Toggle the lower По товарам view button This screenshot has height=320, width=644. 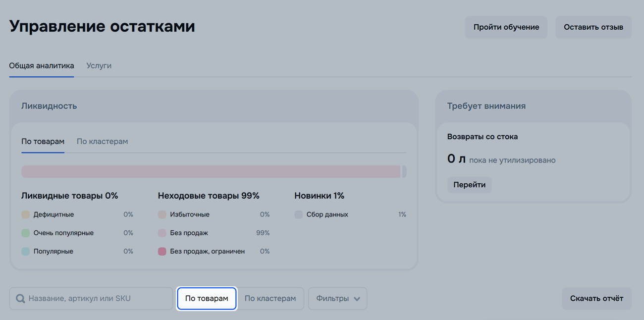[x=207, y=298]
